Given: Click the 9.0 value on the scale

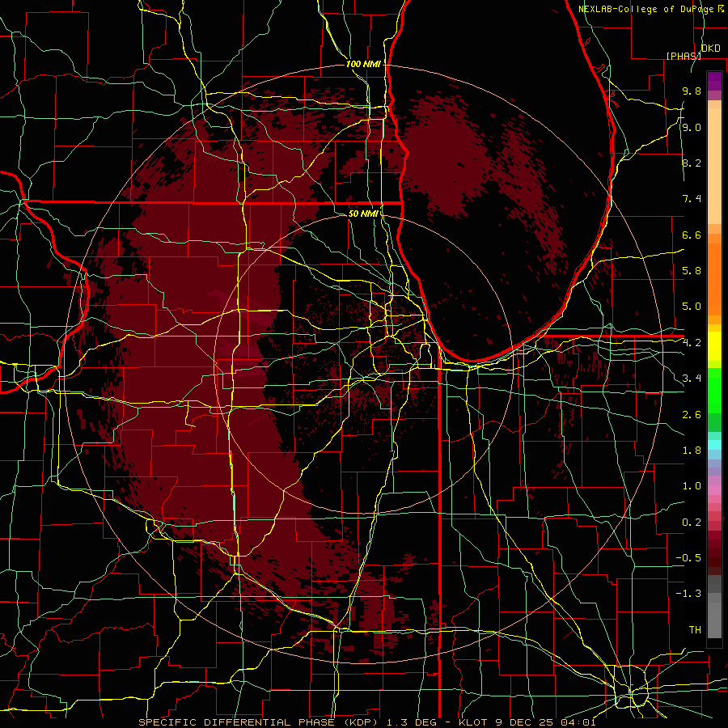Looking at the screenshot, I should 692,128.
